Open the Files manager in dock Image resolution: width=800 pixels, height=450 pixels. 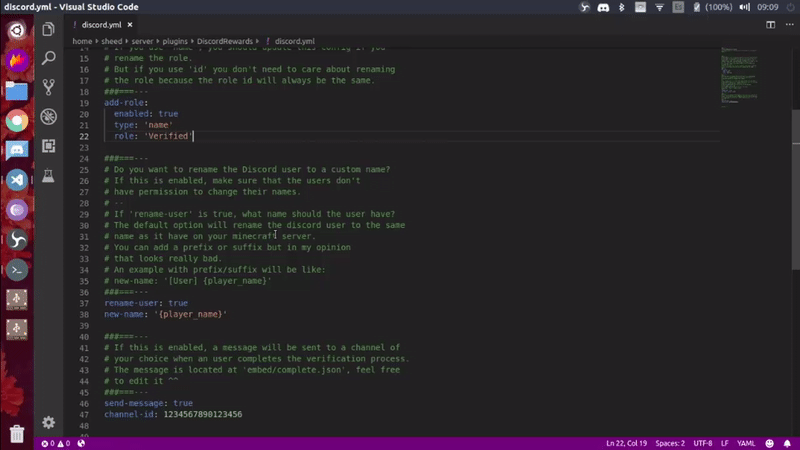pyautogui.click(x=17, y=91)
